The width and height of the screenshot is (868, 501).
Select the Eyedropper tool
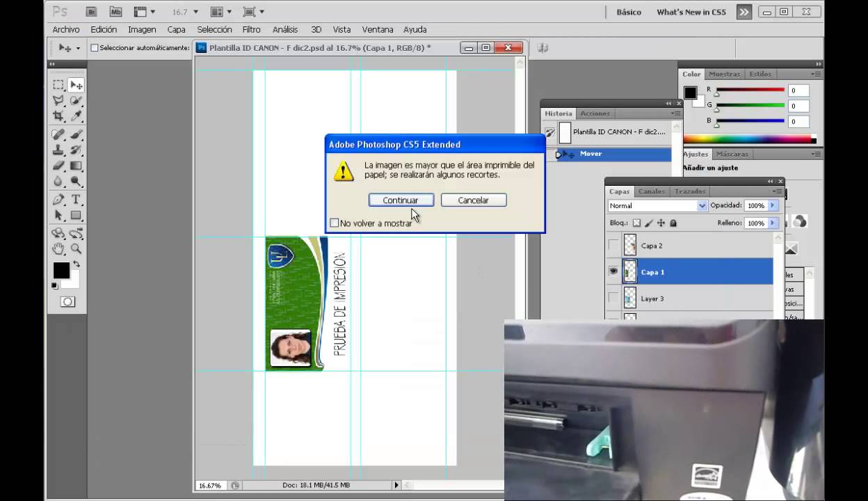pyautogui.click(x=76, y=116)
